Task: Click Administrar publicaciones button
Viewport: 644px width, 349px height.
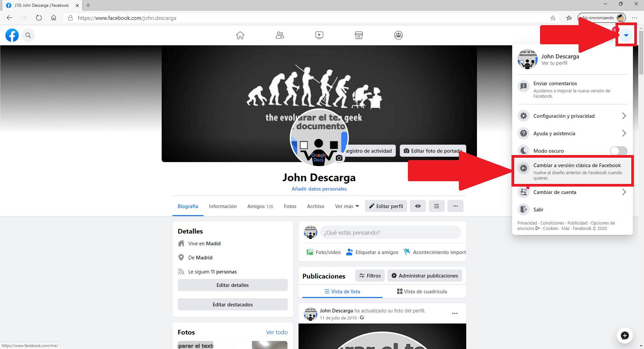Action: [x=425, y=276]
